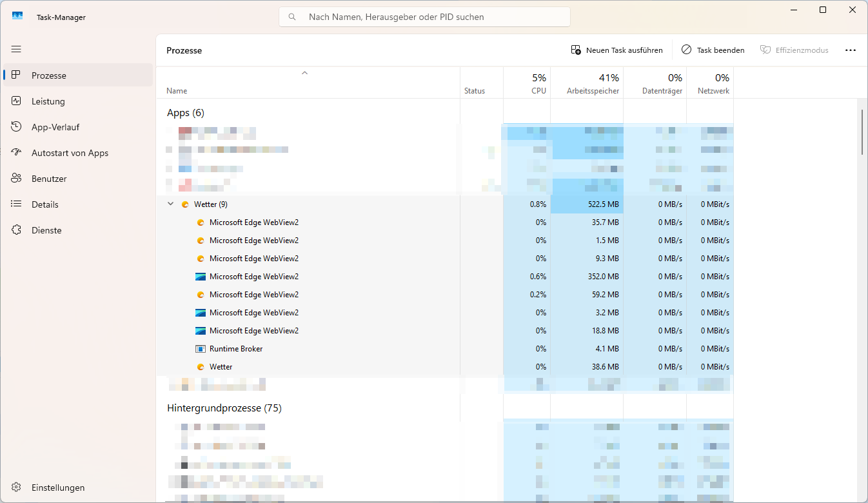
Task: Click the Runtime Broker process icon
Action: pyautogui.click(x=201, y=349)
